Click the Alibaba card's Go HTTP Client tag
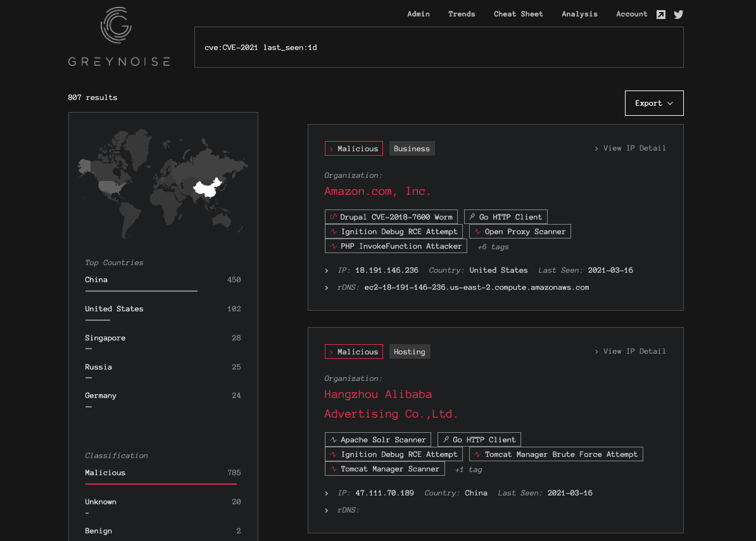The height and width of the screenshot is (541, 756). [x=479, y=440]
